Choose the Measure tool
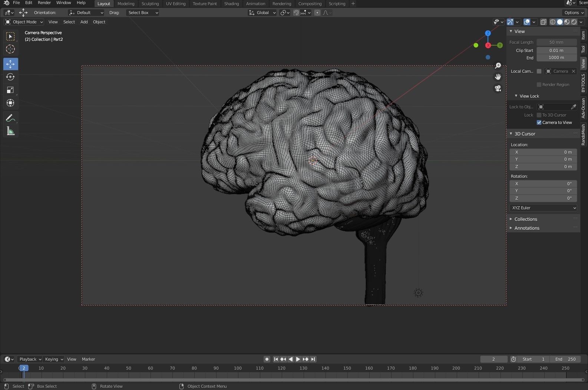This screenshot has width=588, height=390. point(10,131)
